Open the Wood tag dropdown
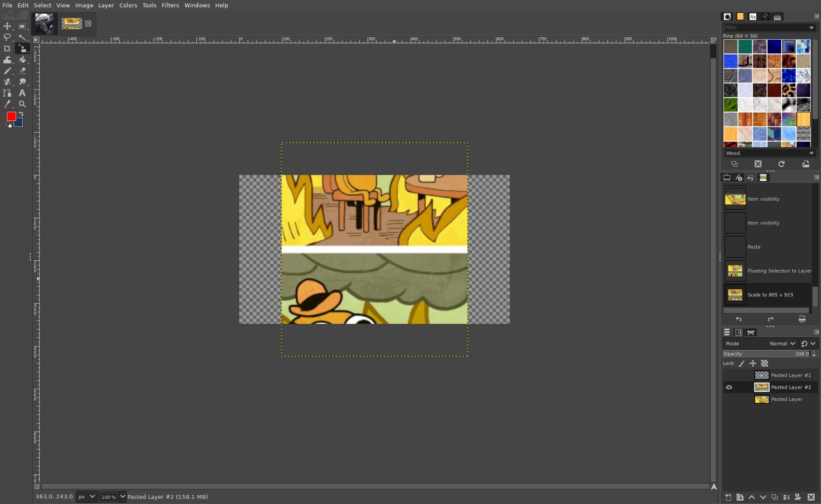 pos(811,153)
